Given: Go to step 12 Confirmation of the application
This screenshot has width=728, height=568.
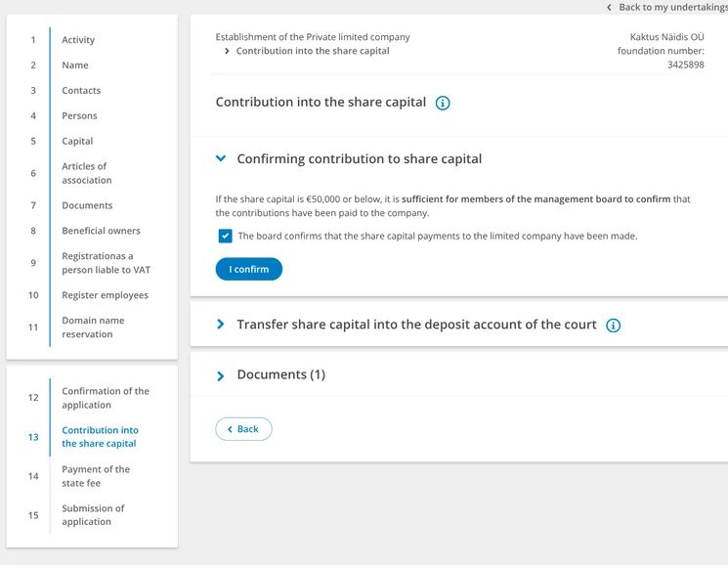Looking at the screenshot, I should 106,398.
